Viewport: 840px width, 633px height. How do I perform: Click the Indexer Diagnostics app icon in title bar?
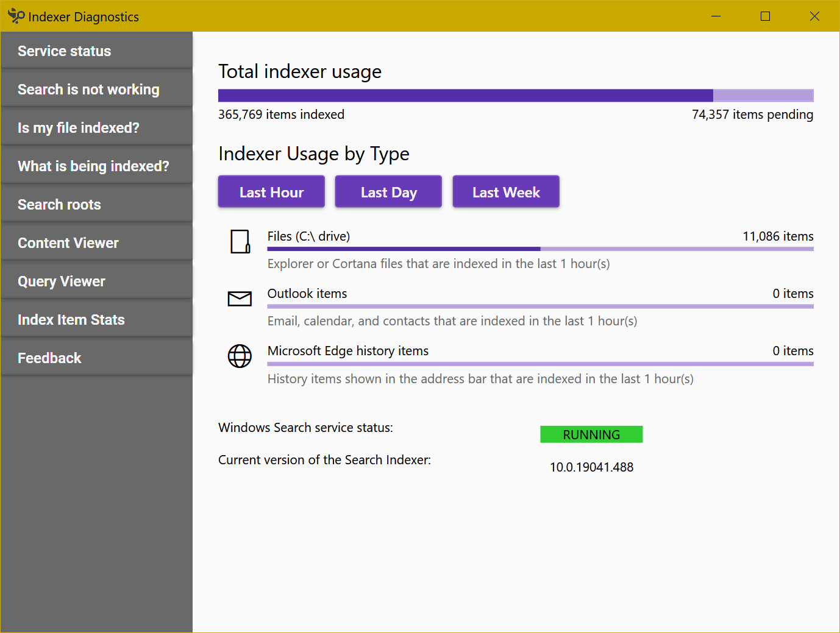(16, 16)
